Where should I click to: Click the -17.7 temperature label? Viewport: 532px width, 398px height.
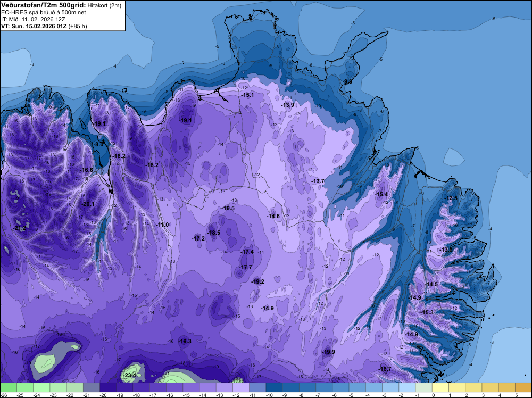(x=245, y=267)
